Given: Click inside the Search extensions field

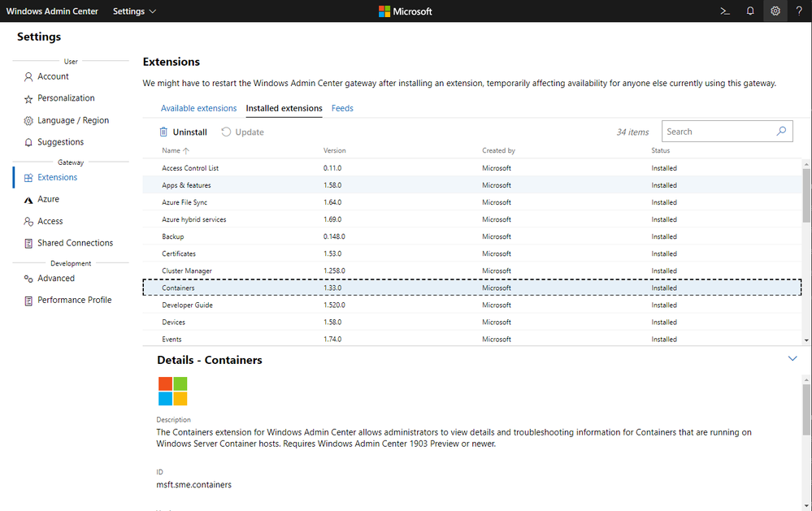Looking at the screenshot, I should tap(718, 132).
